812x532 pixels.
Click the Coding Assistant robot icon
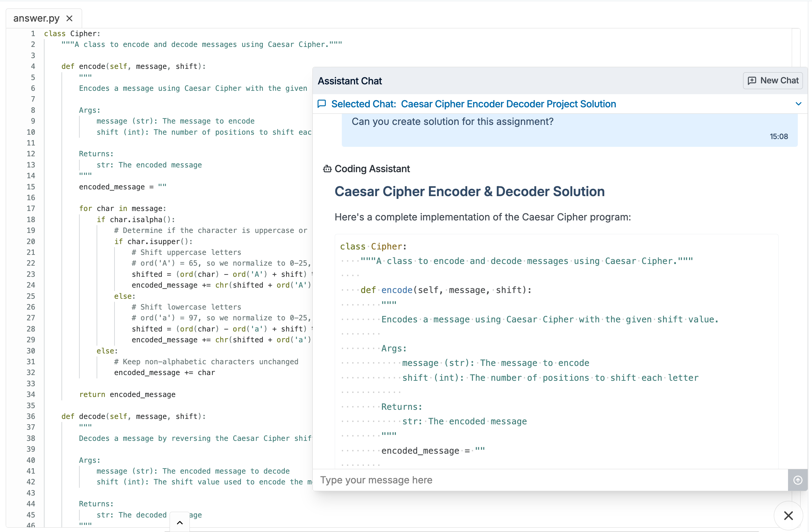pyautogui.click(x=327, y=169)
